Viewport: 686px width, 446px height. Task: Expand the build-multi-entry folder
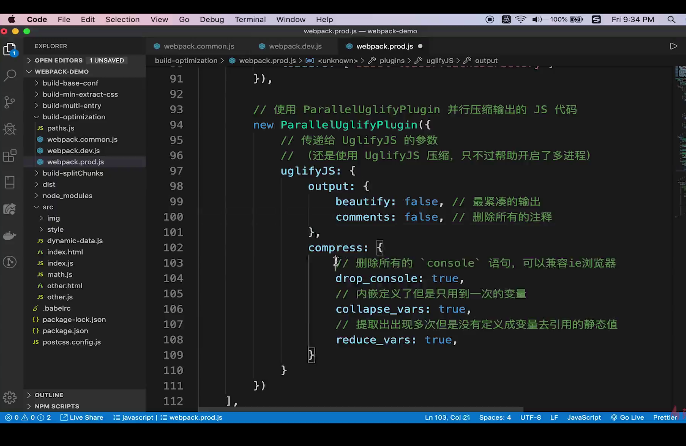[85, 105]
